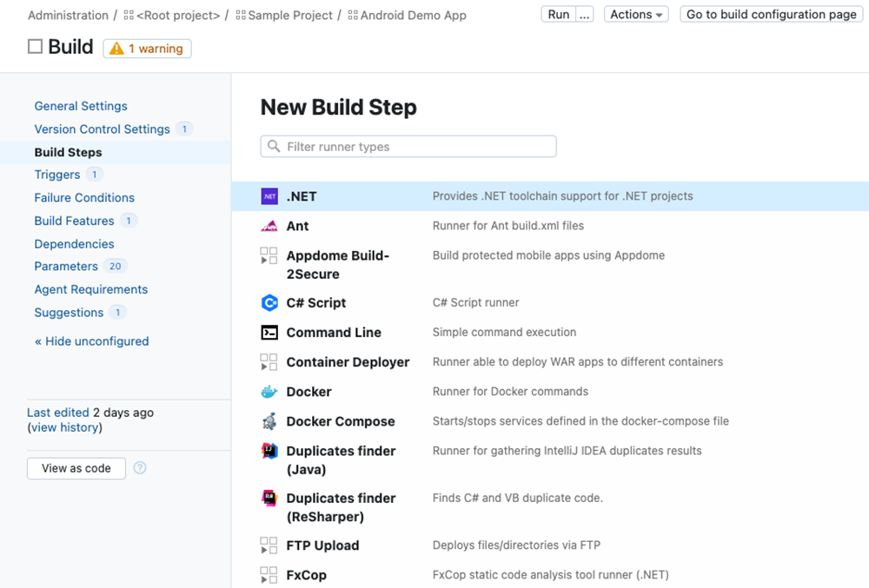Click the Appdome Build-2Secure runner icon

point(269,256)
